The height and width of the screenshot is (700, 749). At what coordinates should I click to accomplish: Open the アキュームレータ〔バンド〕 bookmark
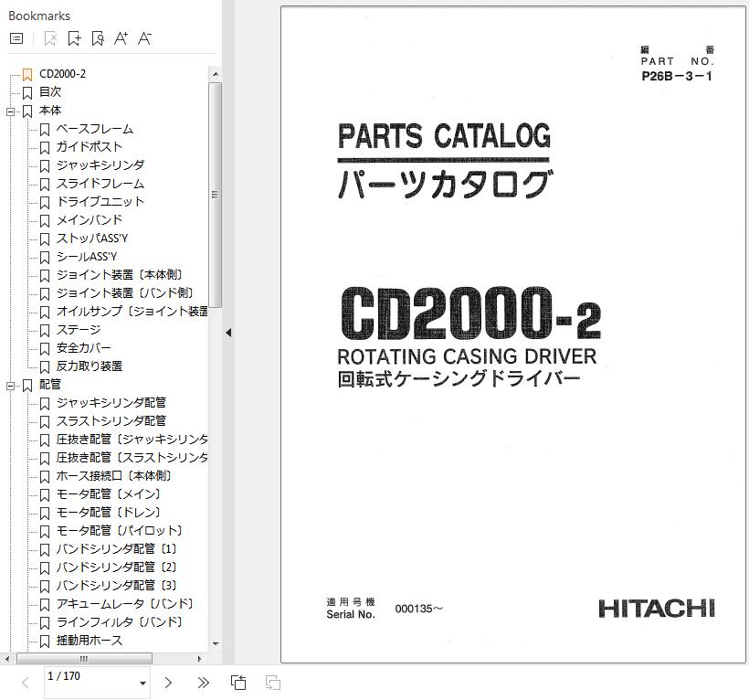[124, 603]
